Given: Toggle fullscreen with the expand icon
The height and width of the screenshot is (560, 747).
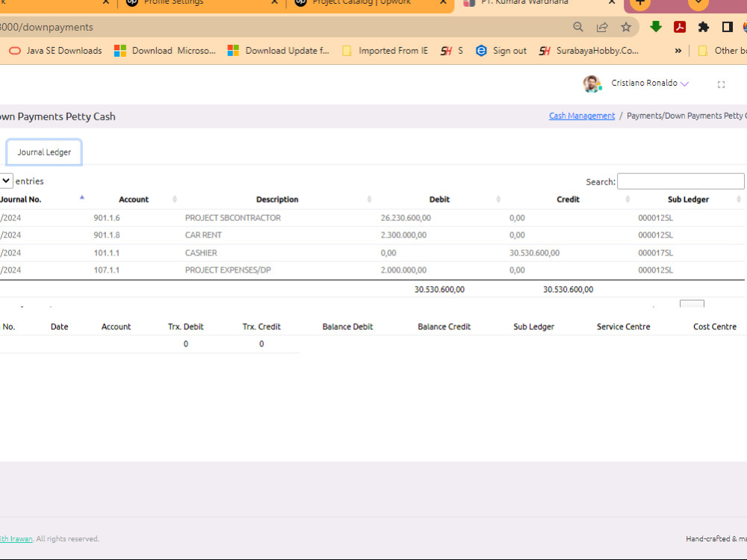Looking at the screenshot, I should point(721,84).
